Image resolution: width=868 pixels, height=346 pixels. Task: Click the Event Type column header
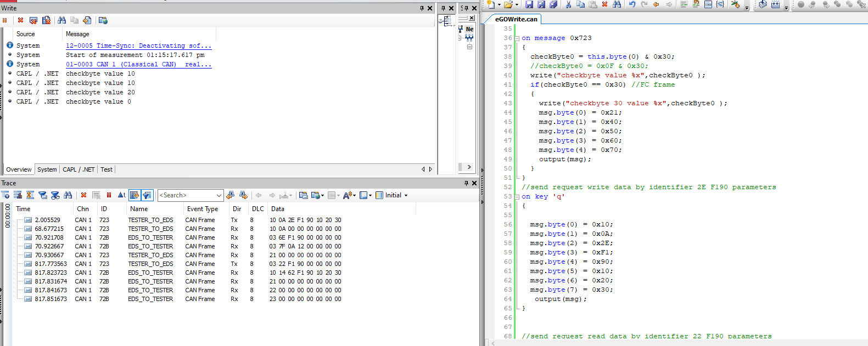(206, 209)
